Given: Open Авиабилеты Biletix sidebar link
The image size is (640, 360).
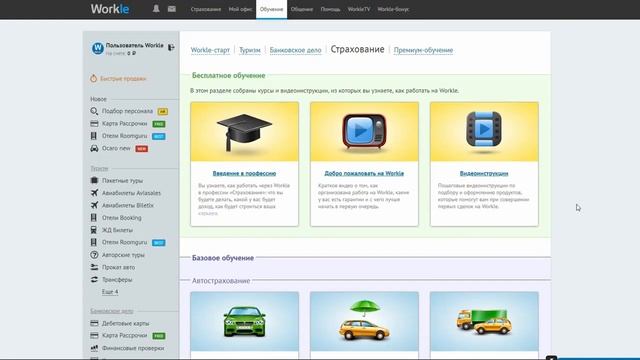Looking at the screenshot, I should 128,205.
